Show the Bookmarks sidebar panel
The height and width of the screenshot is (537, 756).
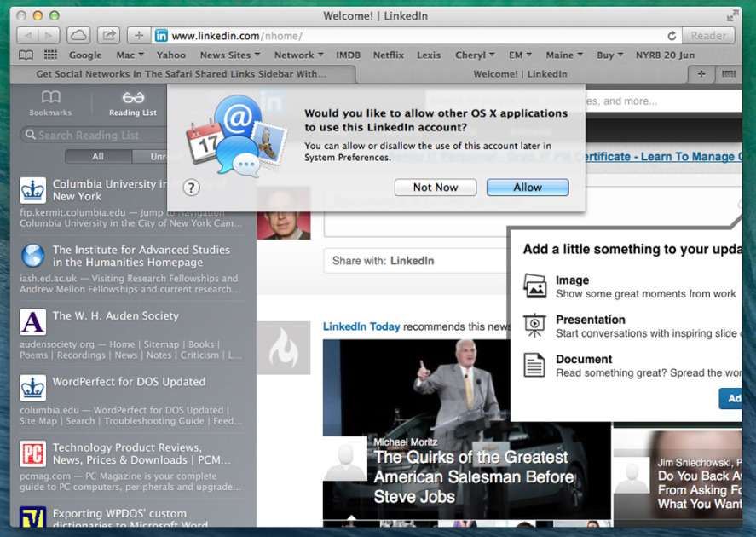pos(50,102)
